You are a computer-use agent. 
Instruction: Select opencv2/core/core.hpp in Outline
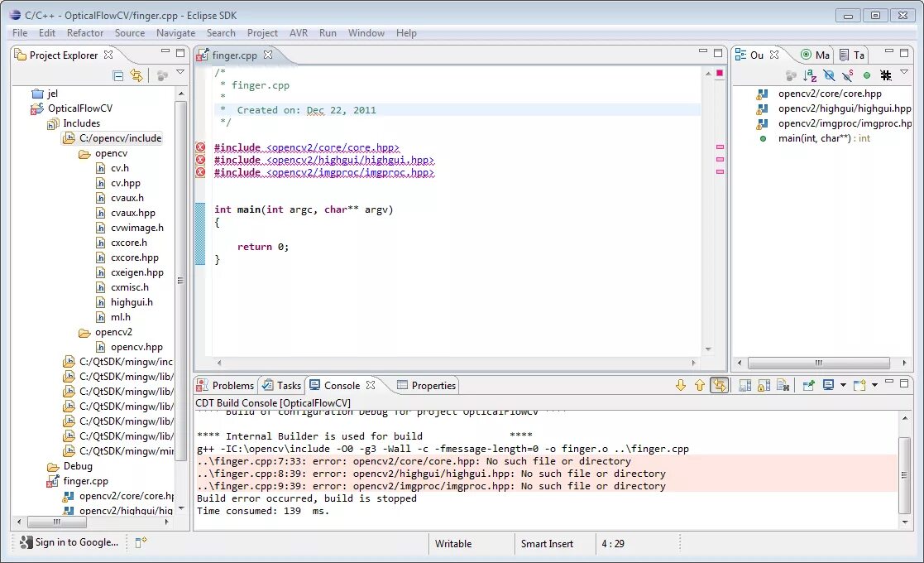click(x=820, y=94)
